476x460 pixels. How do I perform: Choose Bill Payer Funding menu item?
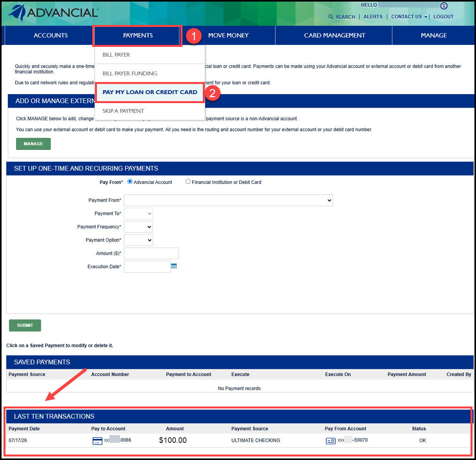(x=150, y=73)
